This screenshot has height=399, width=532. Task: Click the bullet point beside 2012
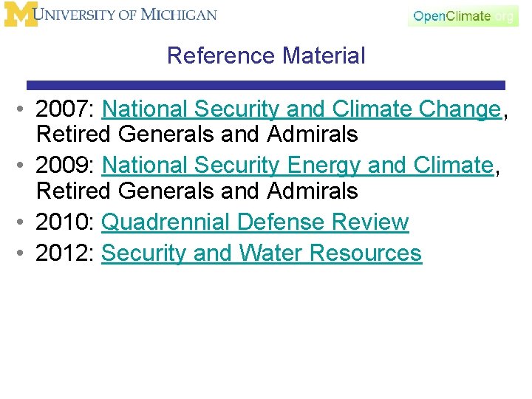pos(20,253)
